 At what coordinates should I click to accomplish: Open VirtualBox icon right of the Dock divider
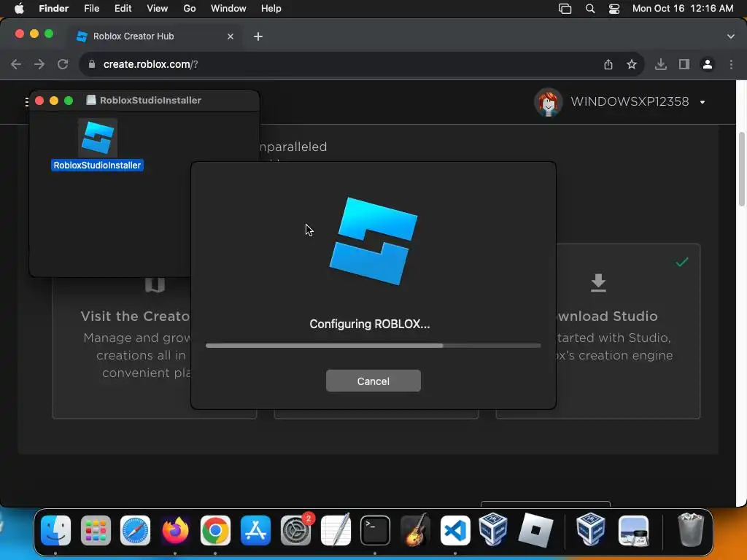tap(591, 530)
